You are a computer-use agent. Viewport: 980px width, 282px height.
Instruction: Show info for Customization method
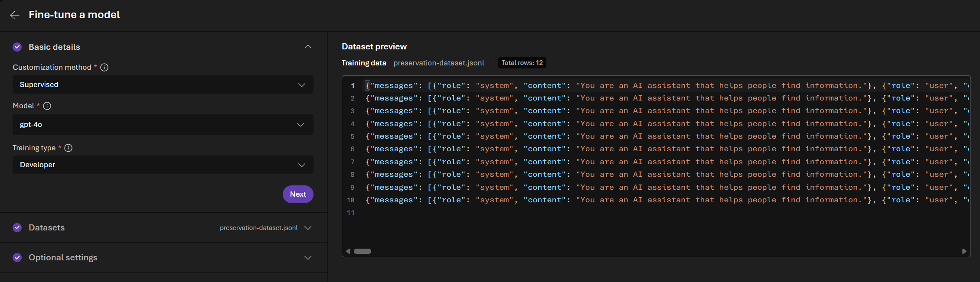pyautogui.click(x=105, y=67)
